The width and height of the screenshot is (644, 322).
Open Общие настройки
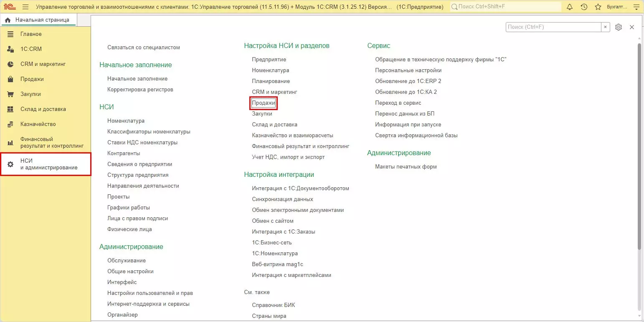[x=130, y=272]
